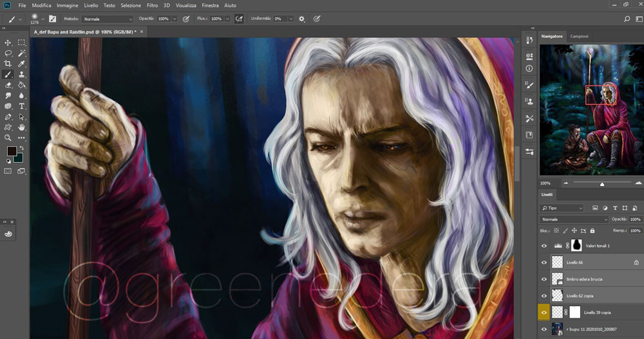Open smoothing options gear icon
Image resolution: width=644 pixels, height=339 pixels.
click(302, 19)
